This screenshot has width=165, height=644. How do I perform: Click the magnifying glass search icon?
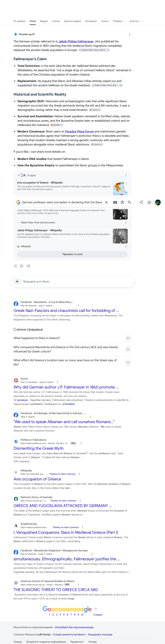tap(129, 202)
